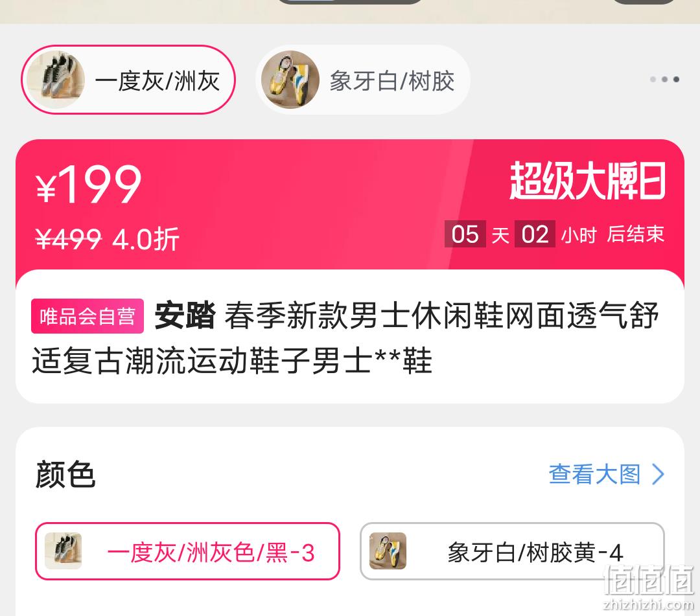Tap the ¥199 sale price

pos(88,184)
